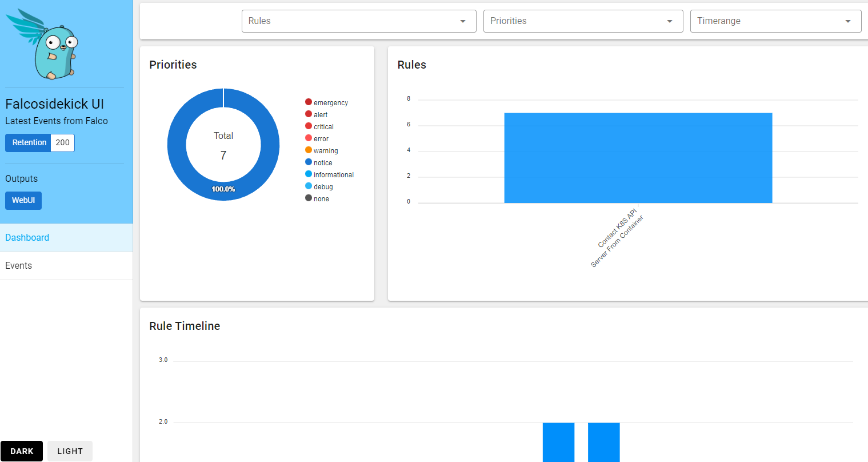Click the right Rule Timeline bar
Image resolution: width=868 pixels, height=462 pixels.
[x=604, y=442]
